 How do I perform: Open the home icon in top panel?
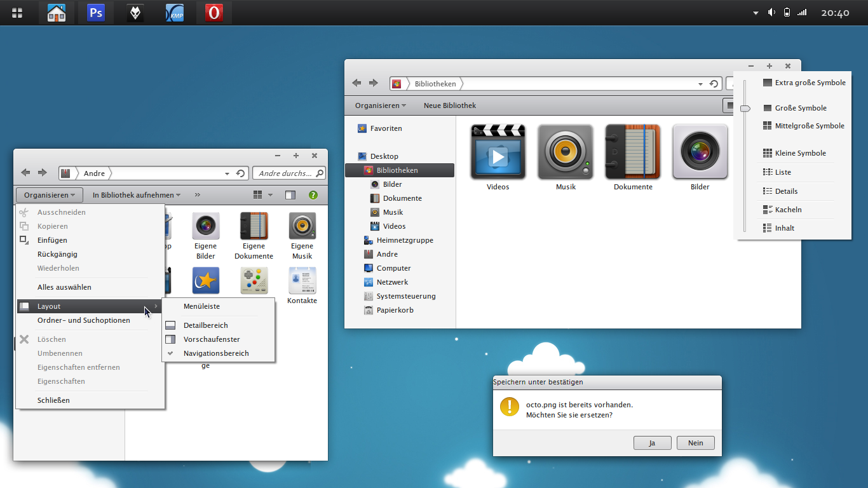coord(57,13)
